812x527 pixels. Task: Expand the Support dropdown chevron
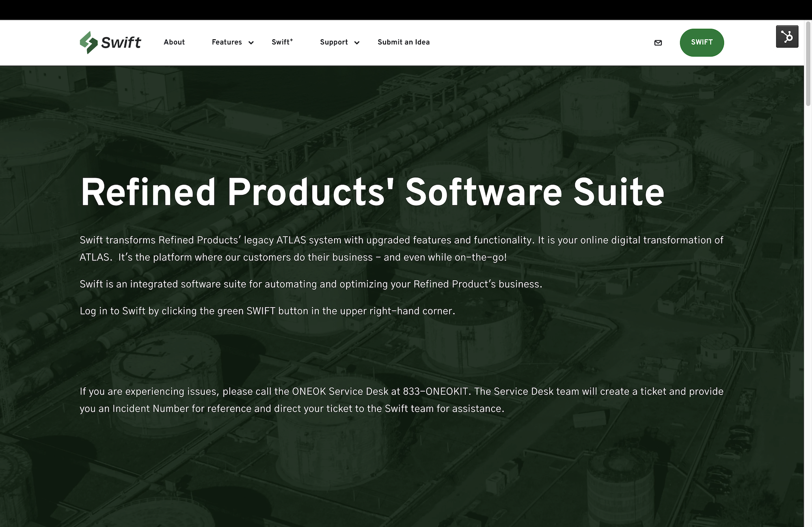(357, 43)
